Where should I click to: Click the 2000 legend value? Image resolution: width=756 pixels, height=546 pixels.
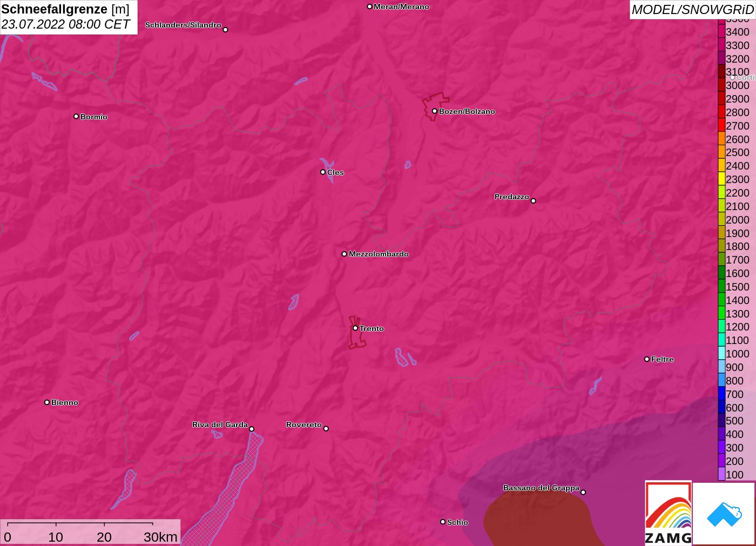pos(738,220)
